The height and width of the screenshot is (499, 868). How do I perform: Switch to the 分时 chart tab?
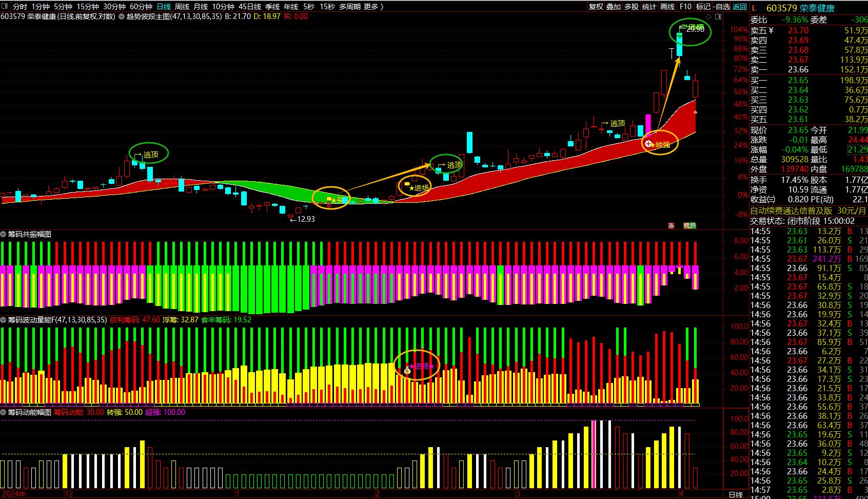coord(20,7)
